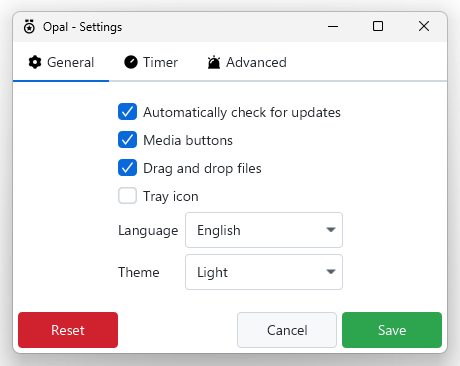Viewport: 460px width, 366px height.
Task: Click the Cancel button
Action: click(x=287, y=330)
